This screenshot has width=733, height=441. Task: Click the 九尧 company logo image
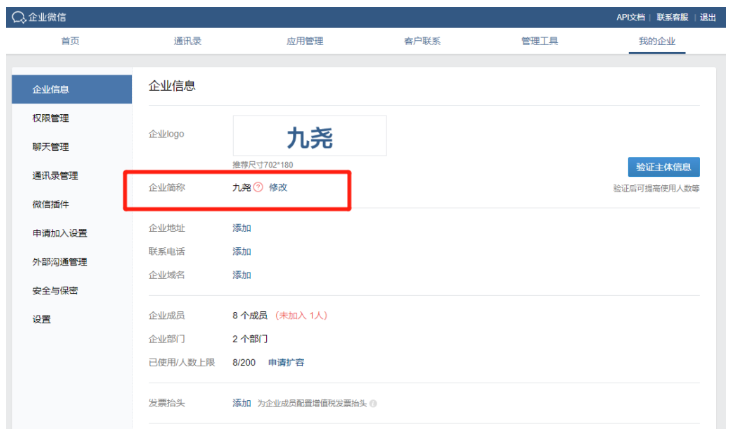pyautogui.click(x=309, y=136)
